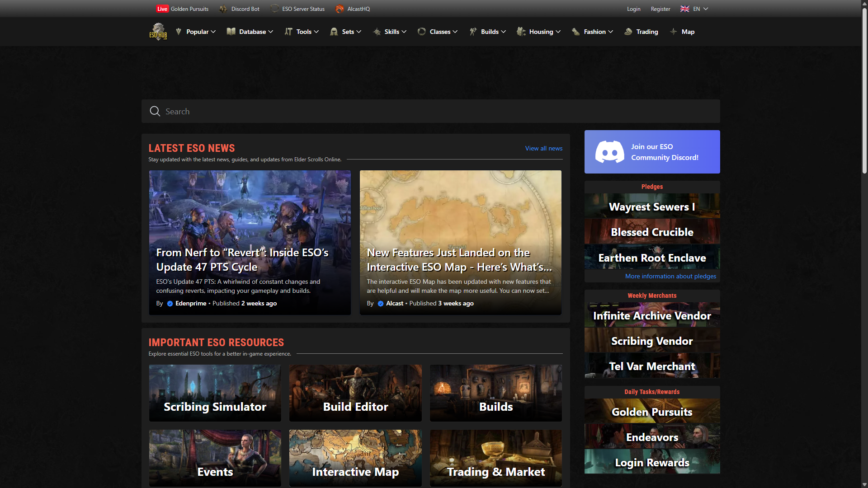868x488 pixels.
Task: Open the Builds menu label
Action: pos(490,32)
